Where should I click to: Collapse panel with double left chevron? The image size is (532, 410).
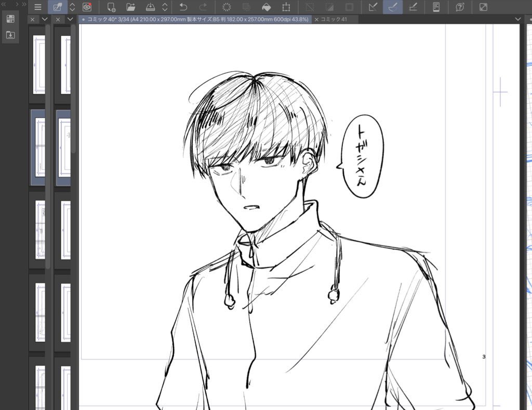(4, 4)
